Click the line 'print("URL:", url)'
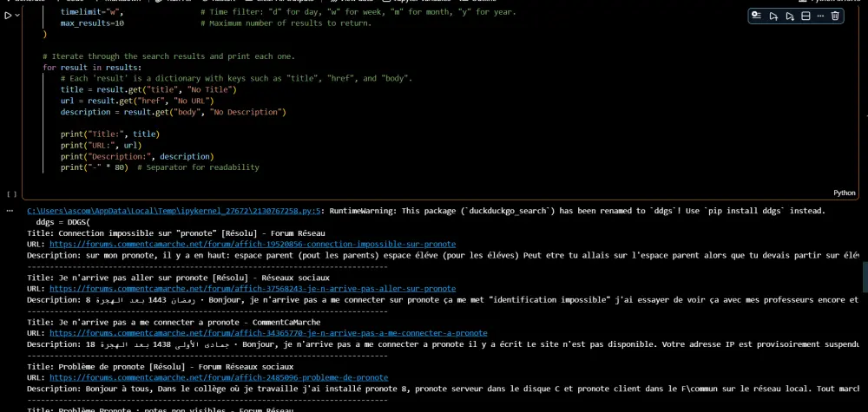 click(x=102, y=146)
